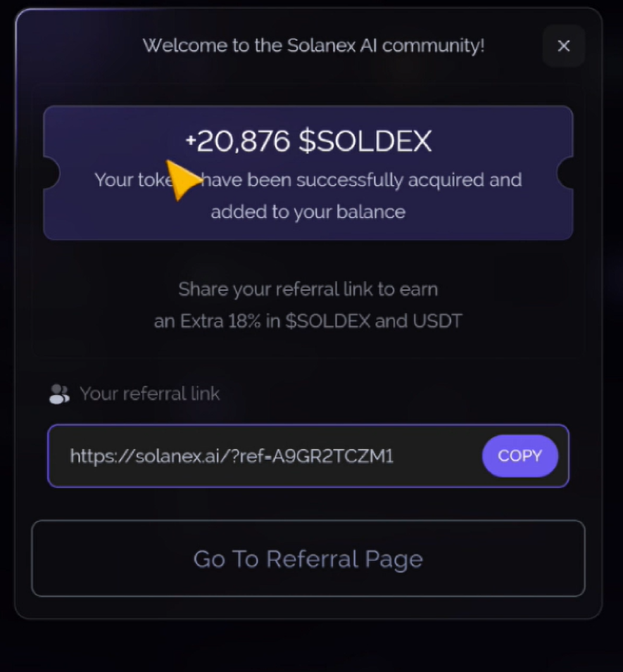623x672 pixels.
Task: Click the 18% bonus figure
Action: pos(244,321)
